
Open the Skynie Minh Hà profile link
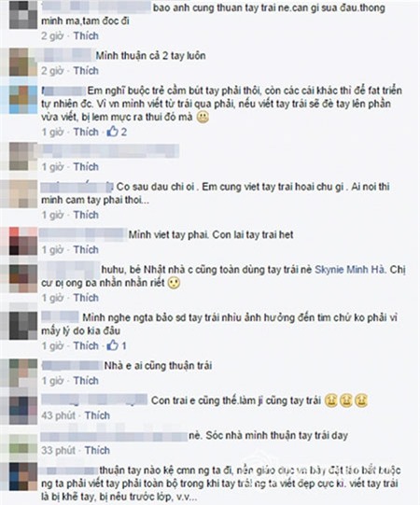pyautogui.click(x=349, y=269)
